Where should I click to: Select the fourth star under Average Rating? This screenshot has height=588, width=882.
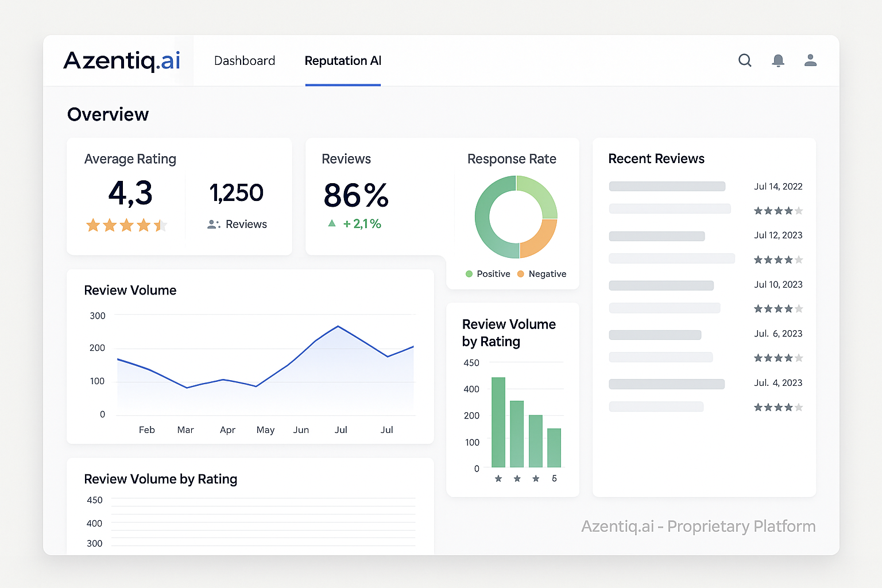(143, 225)
